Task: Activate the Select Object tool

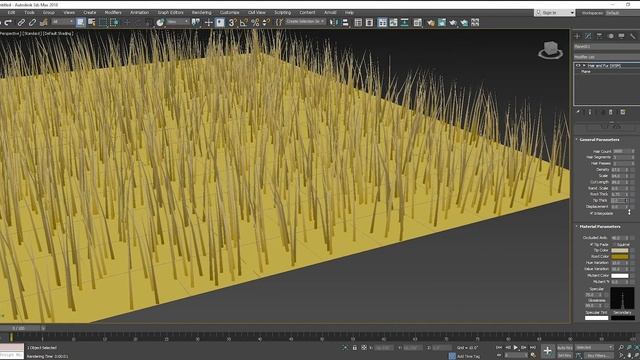Action: pyautogui.click(x=80, y=22)
